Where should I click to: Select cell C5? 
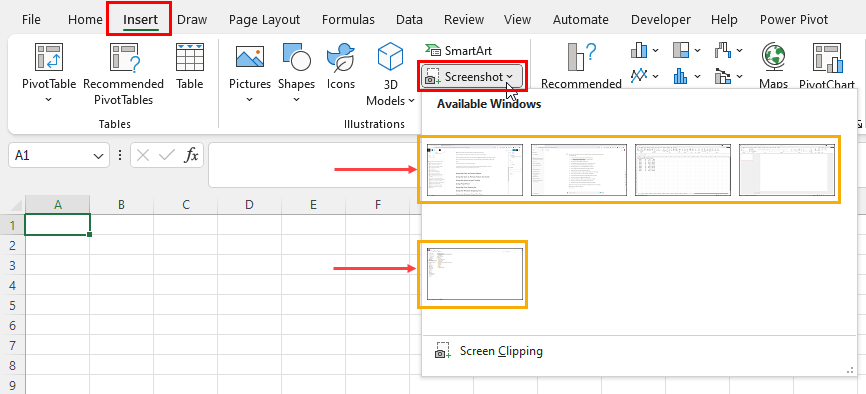tap(186, 306)
